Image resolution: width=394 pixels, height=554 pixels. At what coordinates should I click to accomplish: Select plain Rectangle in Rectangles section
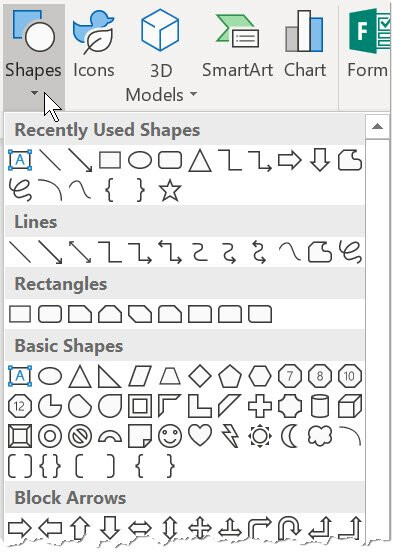[20, 314]
